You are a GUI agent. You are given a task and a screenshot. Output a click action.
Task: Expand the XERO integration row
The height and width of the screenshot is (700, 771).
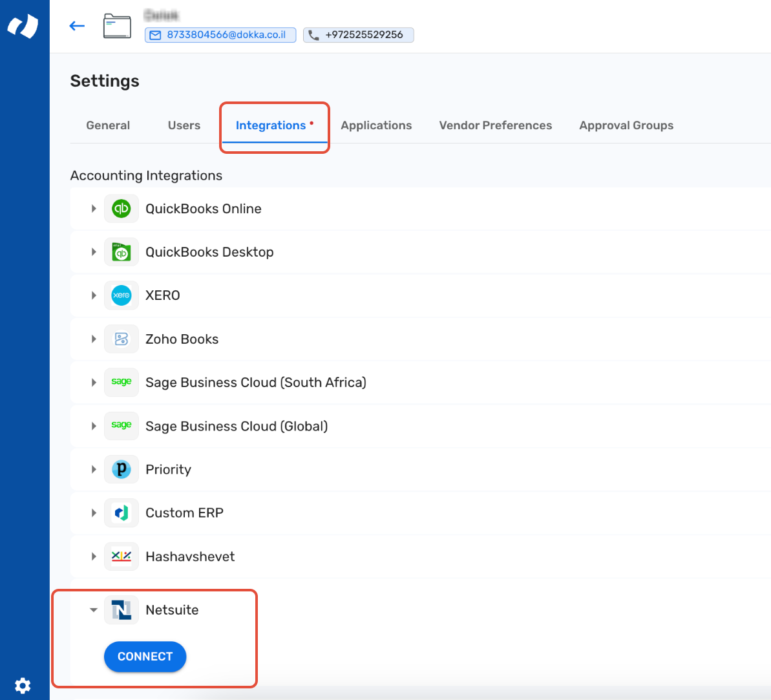[94, 295]
